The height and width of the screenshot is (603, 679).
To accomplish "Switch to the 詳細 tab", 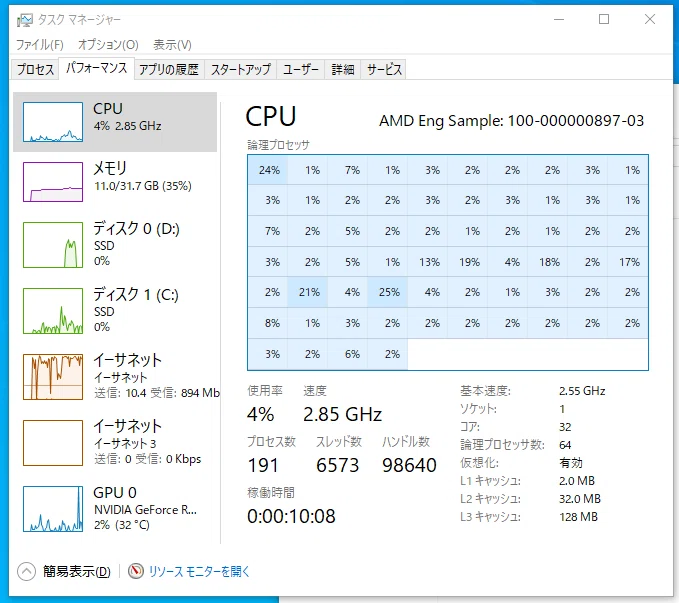I will (343, 69).
